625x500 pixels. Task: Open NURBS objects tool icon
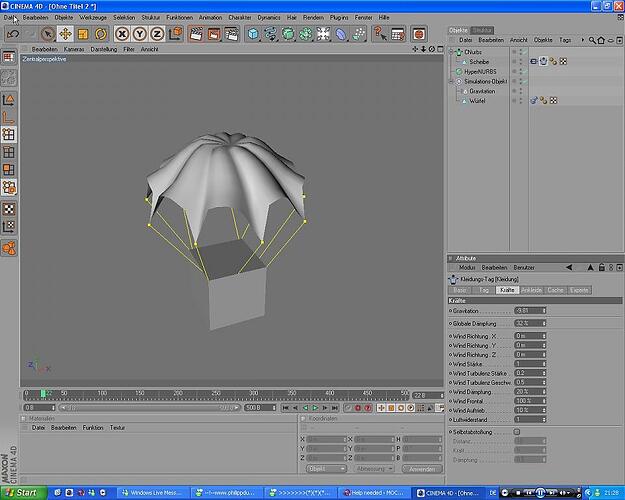[x=288, y=34]
